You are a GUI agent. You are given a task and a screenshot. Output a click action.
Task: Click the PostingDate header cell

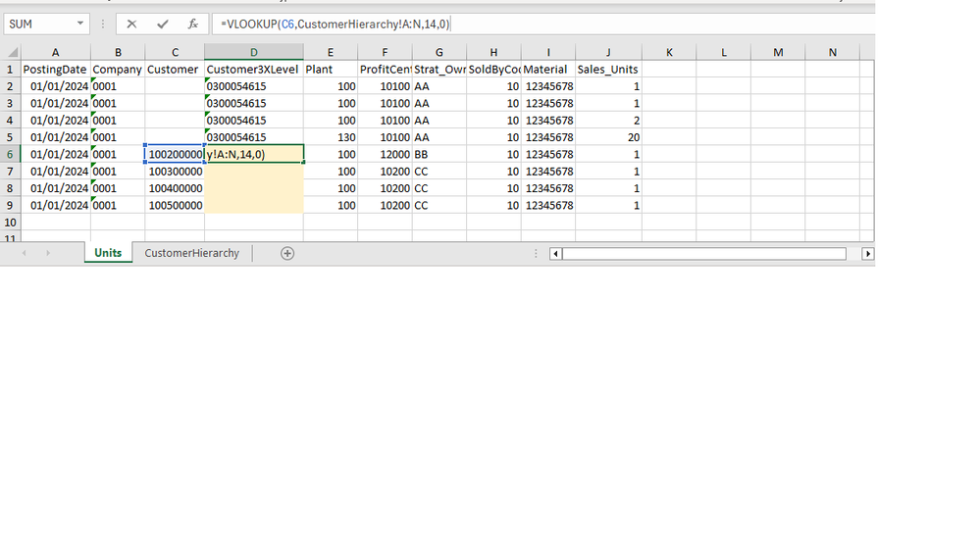56,70
